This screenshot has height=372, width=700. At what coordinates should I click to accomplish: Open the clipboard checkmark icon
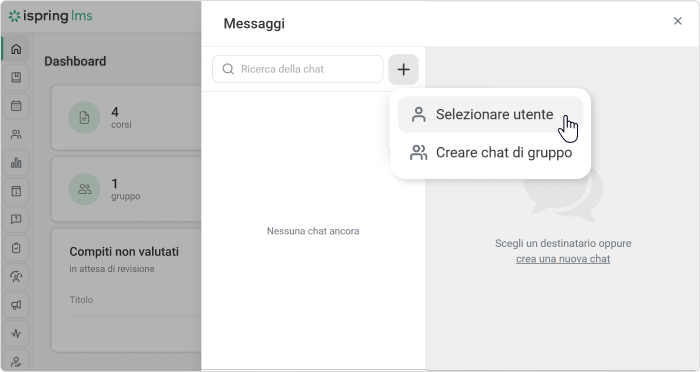tap(16, 248)
